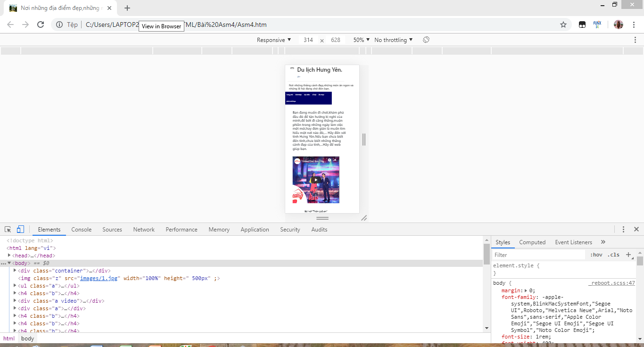Click the new style rule plus icon

(x=628, y=255)
